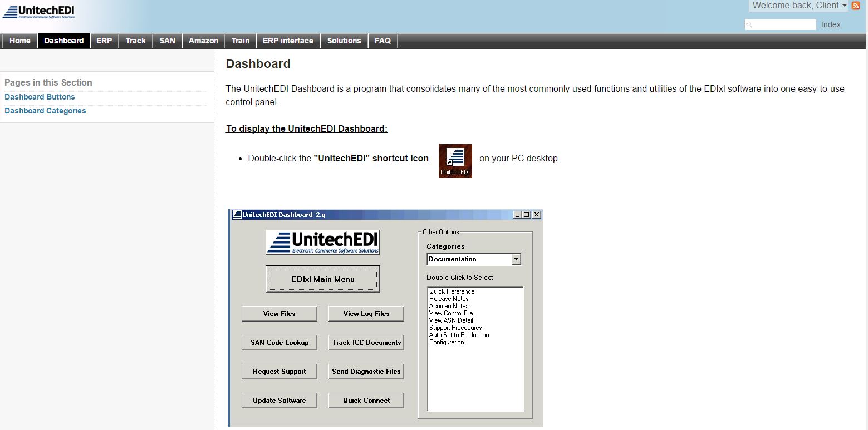Click the Dashboard page heading
The height and width of the screenshot is (430, 868).
(x=258, y=64)
